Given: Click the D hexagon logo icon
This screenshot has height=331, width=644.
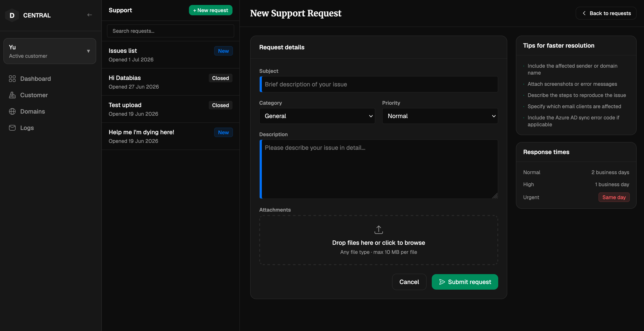Looking at the screenshot, I should point(12,16).
